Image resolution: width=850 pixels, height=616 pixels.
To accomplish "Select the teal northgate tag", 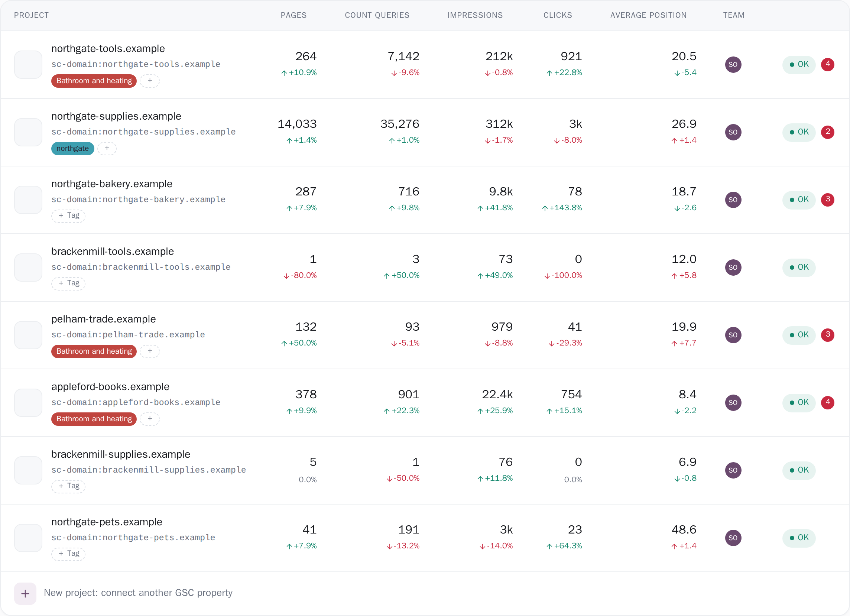I will pos(73,148).
